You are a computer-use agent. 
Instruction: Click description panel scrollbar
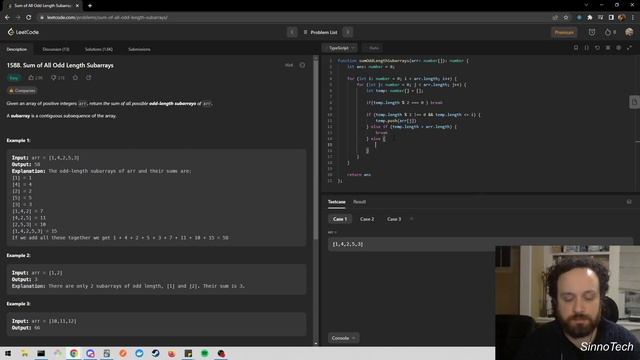tap(316, 149)
